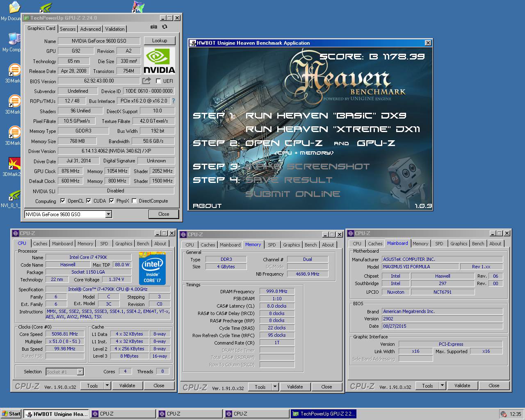Click the Core Speed value 5098.81 MHz
This screenshot has width=525, height=420.
pyautogui.click(x=65, y=334)
